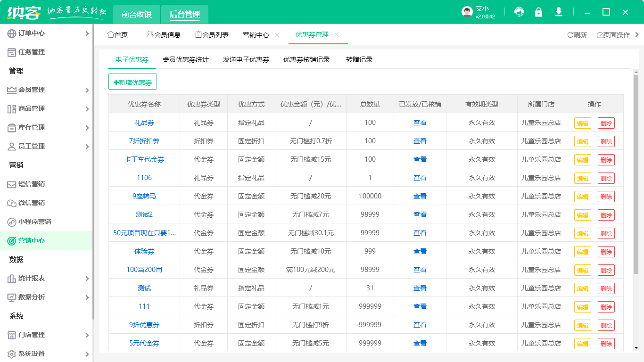
Task: Click the scrollbar down arrow of table
Action: tap(636, 348)
